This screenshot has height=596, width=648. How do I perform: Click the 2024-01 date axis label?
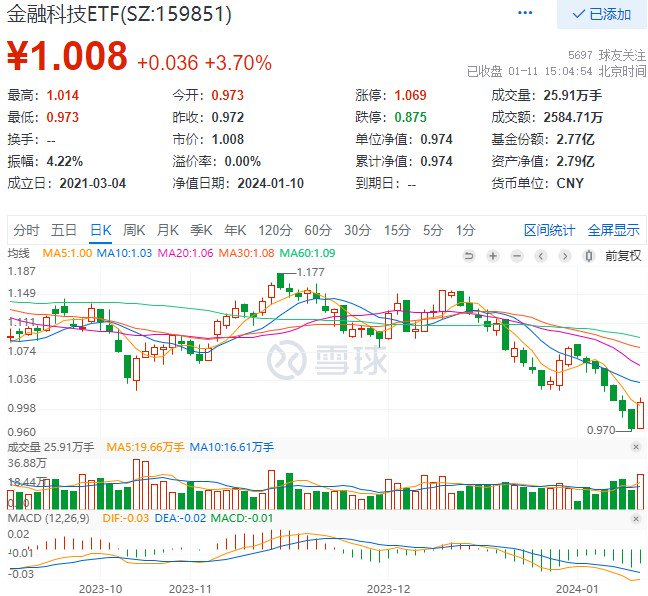pyautogui.click(x=577, y=589)
